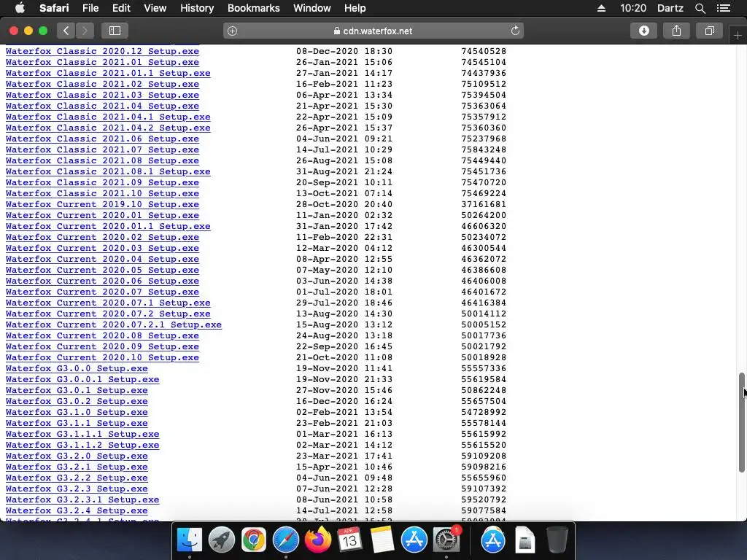Screen dimensions: 747x560
Task: Download Waterfox Classic 2021.10 Setup.exe
Action: coord(102,193)
